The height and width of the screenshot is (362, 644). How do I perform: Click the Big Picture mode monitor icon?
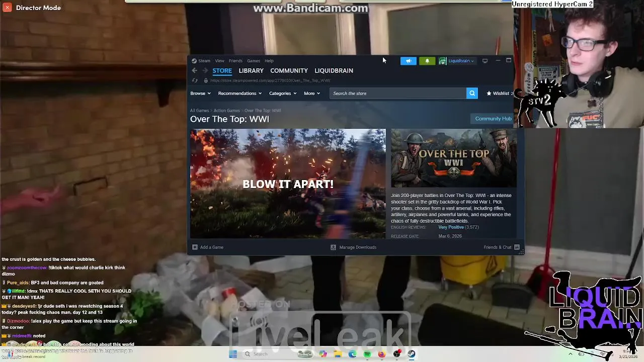click(485, 61)
